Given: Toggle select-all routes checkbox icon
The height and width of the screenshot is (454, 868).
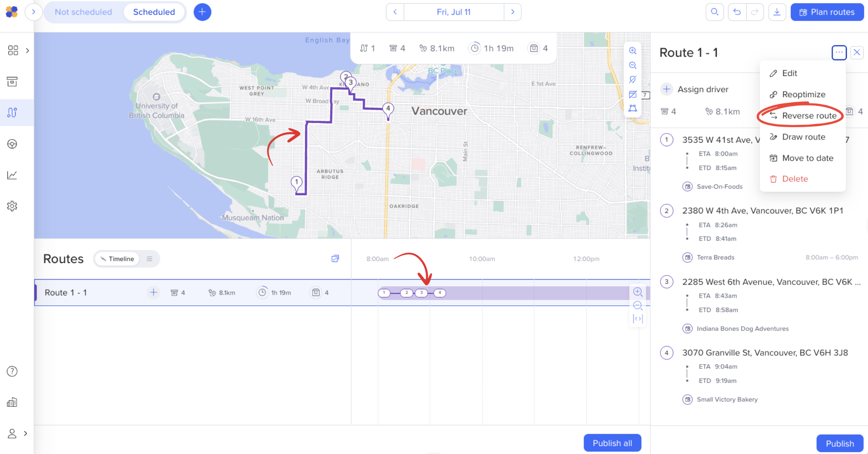Looking at the screenshot, I should [335, 259].
